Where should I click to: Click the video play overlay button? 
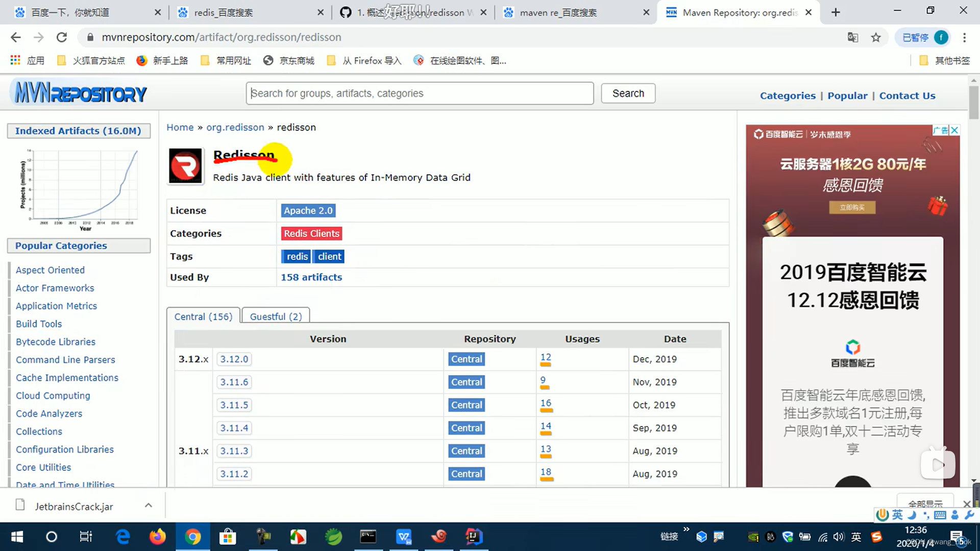938,464
